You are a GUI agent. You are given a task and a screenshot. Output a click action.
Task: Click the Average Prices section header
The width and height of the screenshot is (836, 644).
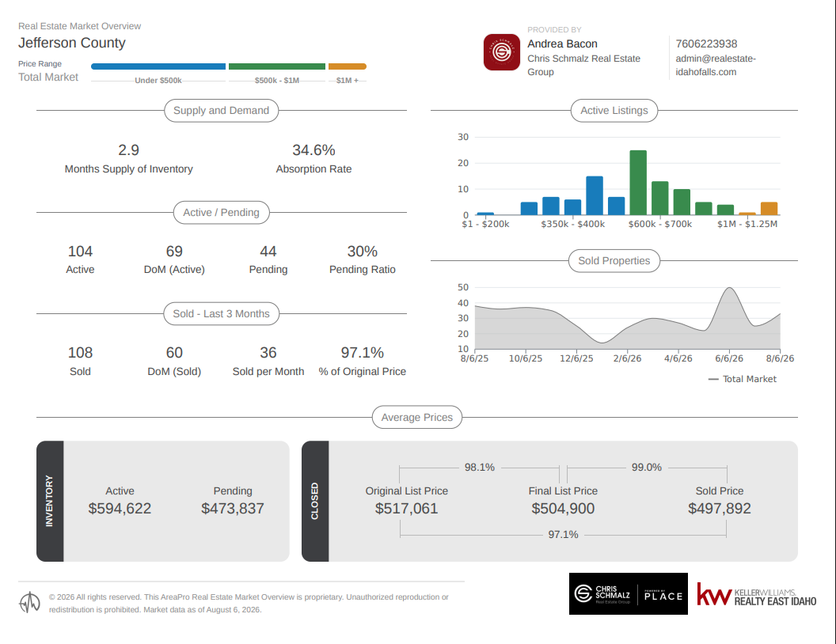[x=417, y=417]
